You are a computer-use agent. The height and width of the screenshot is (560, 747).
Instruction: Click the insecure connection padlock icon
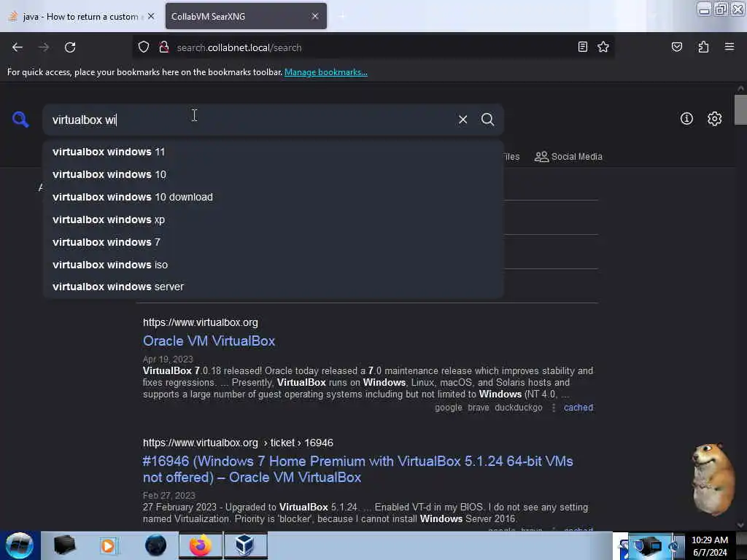pyautogui.click(x=164, y=47)
